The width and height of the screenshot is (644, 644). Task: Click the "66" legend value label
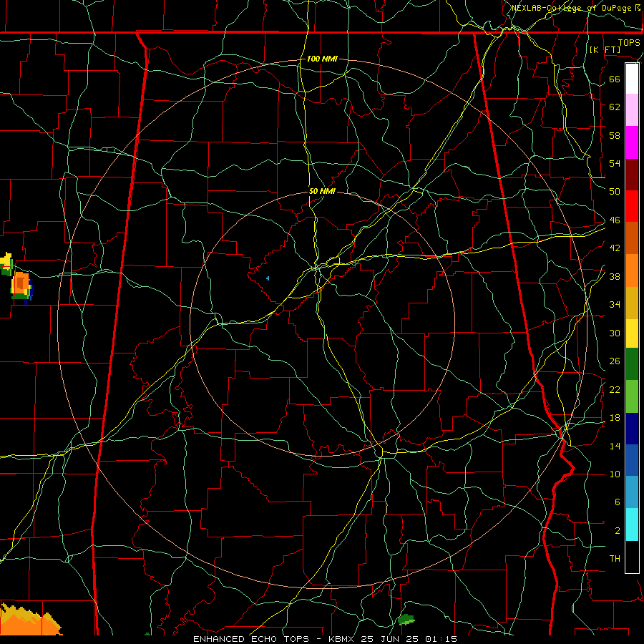[x=615, y=79]
